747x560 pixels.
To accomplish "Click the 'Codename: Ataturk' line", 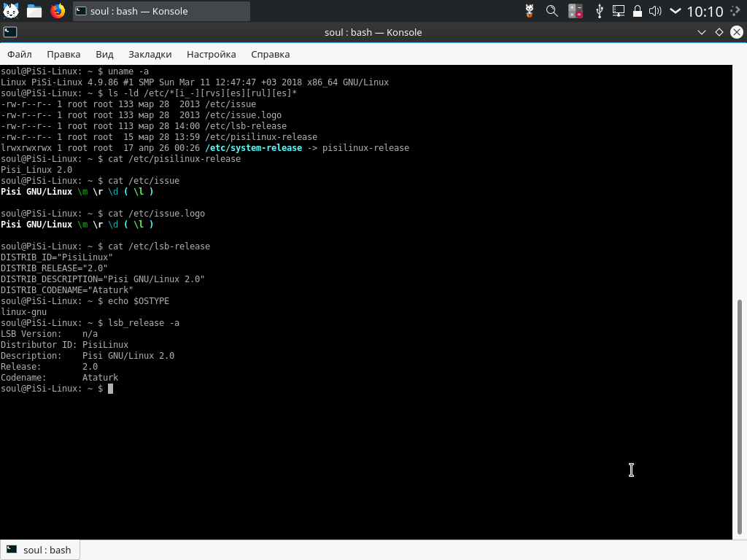I will 60,378.
